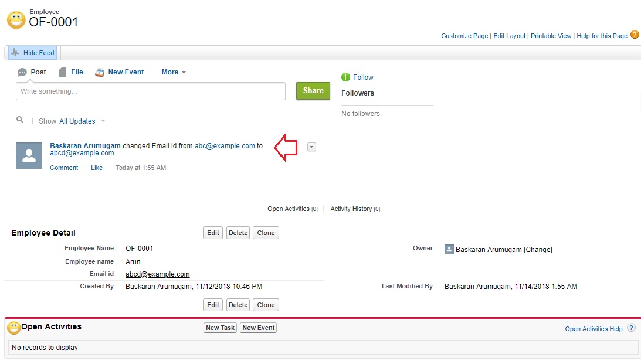Expand the Show All Updates filter
This screenshot has width=641, height=364.
coord(78,121)
